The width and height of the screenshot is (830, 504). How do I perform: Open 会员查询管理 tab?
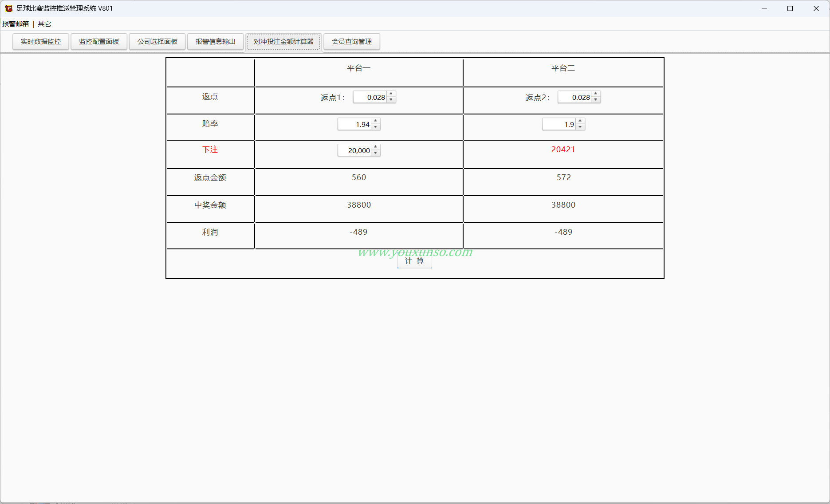tap(352, 42)
